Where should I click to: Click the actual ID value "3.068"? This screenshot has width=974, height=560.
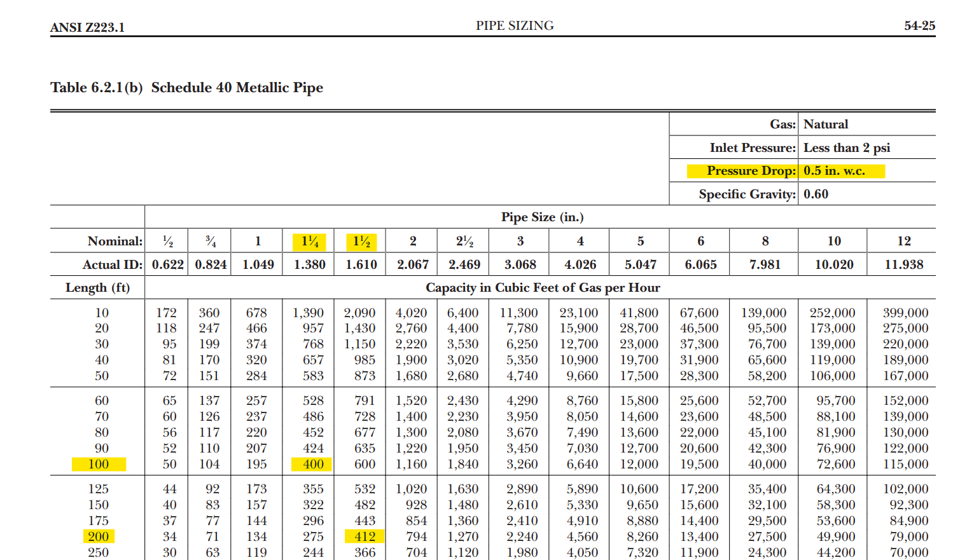coord(520,264)
